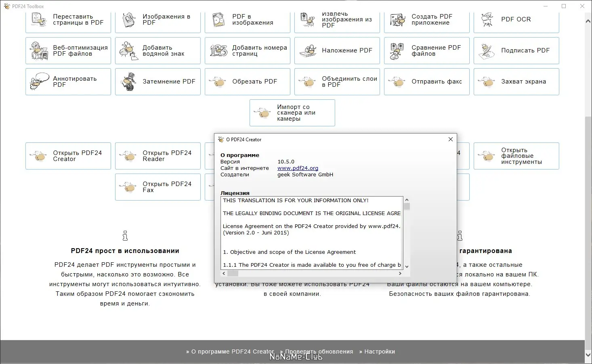592x364 pixels.
Task: Open the www.pdf24.org website link
Action: coord(298,168)
